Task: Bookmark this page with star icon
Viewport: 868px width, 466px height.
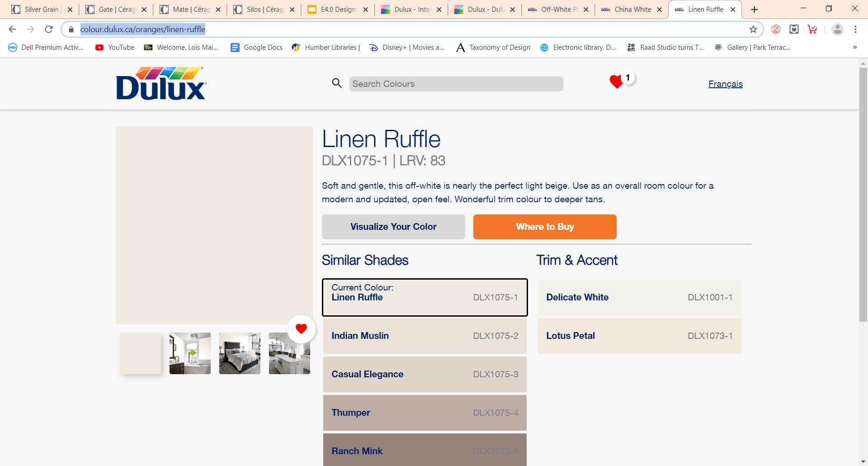Action: [753, 29]
